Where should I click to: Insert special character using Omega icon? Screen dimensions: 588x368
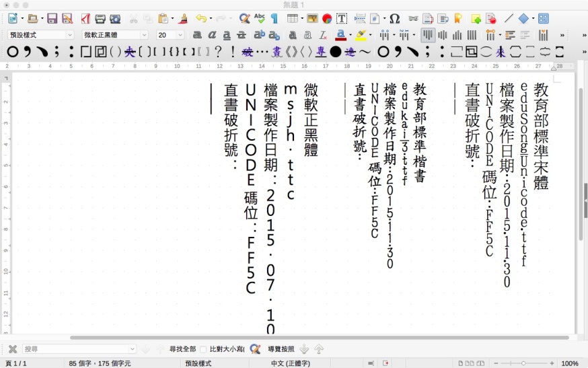[x=395, y=19]
